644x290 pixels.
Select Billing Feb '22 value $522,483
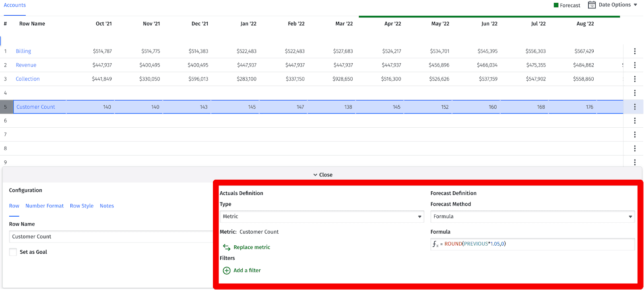click(x=295, y=51)
